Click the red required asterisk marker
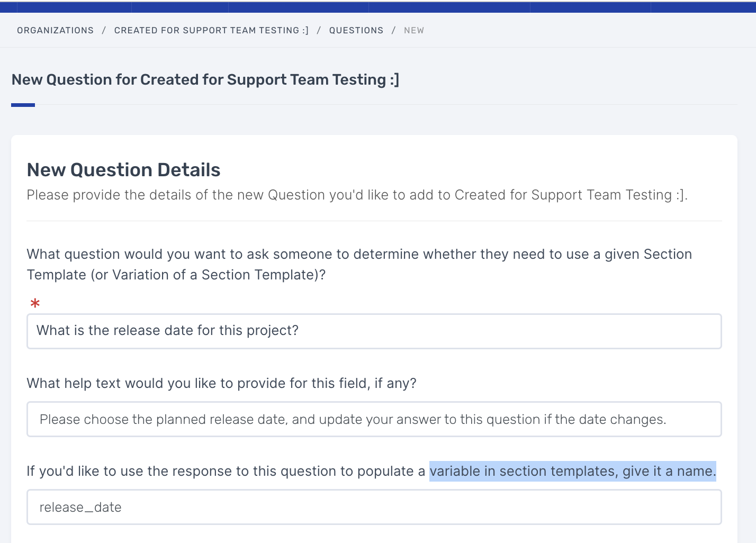Screen dimensions: 756x543 point(35,303)
